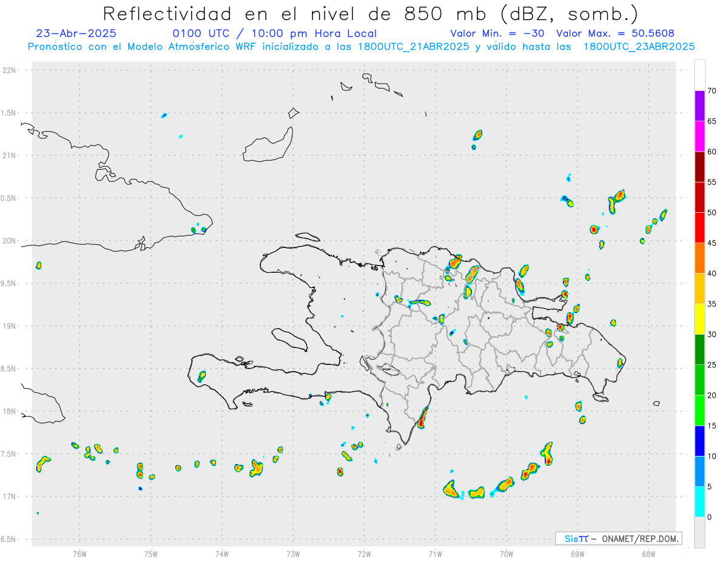Screen dimensions: 728x562
Task: Select the green colorbar band between 20 and 25
Action: click(x=699, y=380)
